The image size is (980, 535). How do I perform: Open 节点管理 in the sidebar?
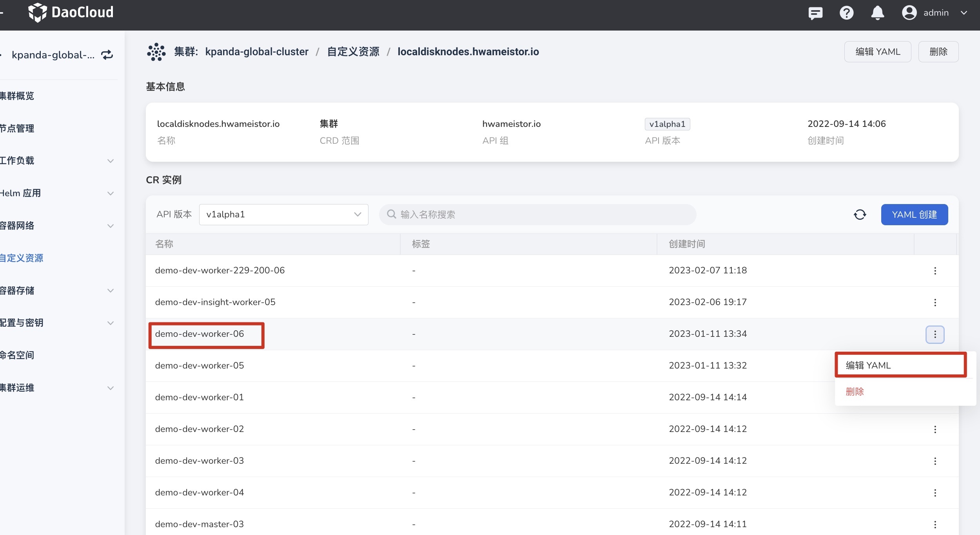17,128
